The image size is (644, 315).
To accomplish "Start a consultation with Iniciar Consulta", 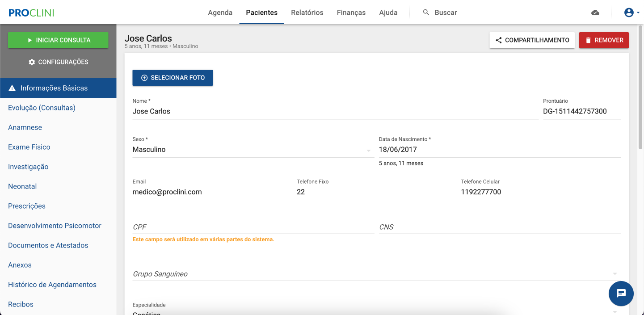I will click(58, 40).
